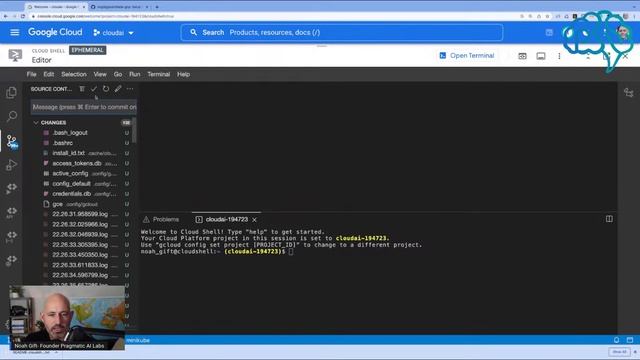Click the Cloud Shell web preview icon
Image resolution: width=640 pixels, height=360 pixels.
tap(522, 56)
